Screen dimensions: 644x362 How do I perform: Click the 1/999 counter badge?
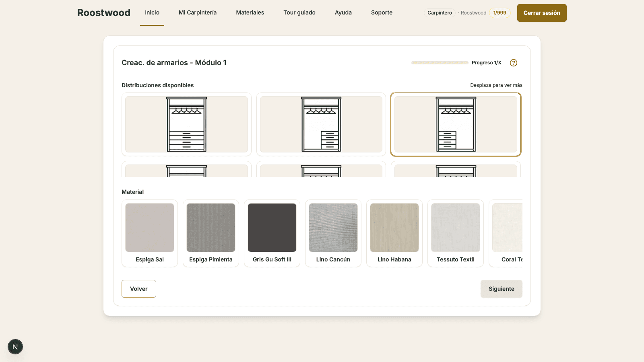500,13
